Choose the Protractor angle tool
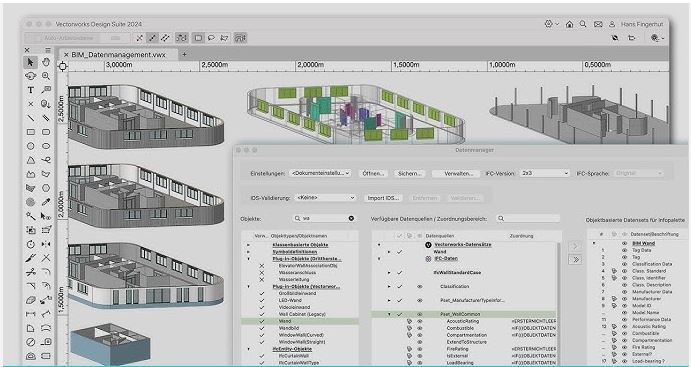Image resolution: width=691 pixels, height=367 pixels. coord(30,356)
